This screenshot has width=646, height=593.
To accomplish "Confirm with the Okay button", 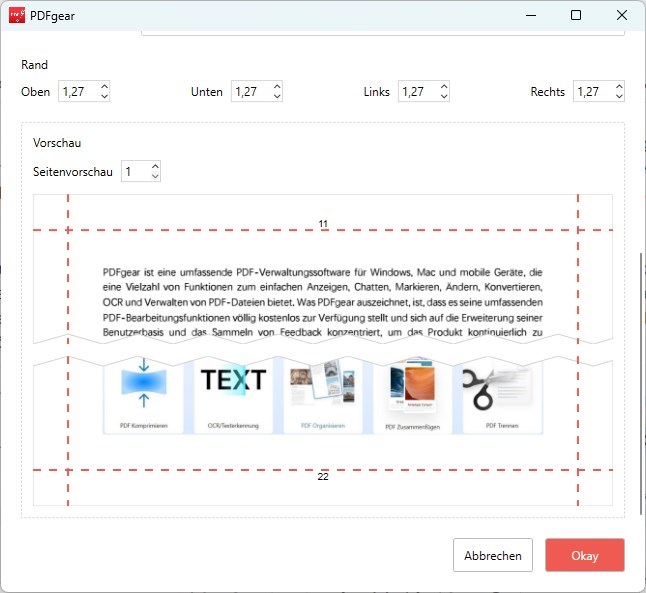I will click(585, 555).
